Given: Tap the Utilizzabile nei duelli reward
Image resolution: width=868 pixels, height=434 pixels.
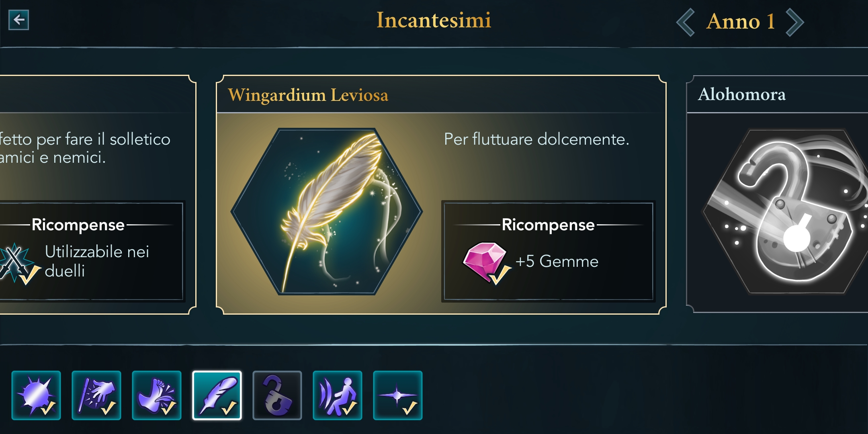Looking at the screenshot, I should [x=97, y=261].
